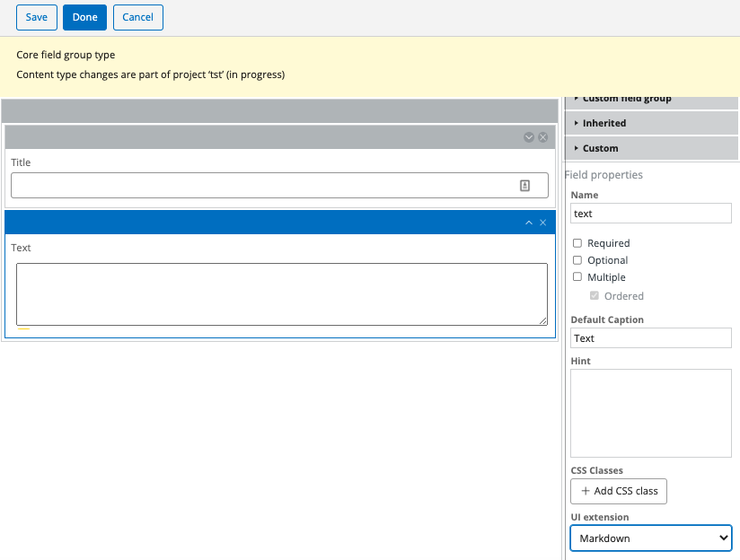Collapse the selected Text field

(x=528, y=222)
